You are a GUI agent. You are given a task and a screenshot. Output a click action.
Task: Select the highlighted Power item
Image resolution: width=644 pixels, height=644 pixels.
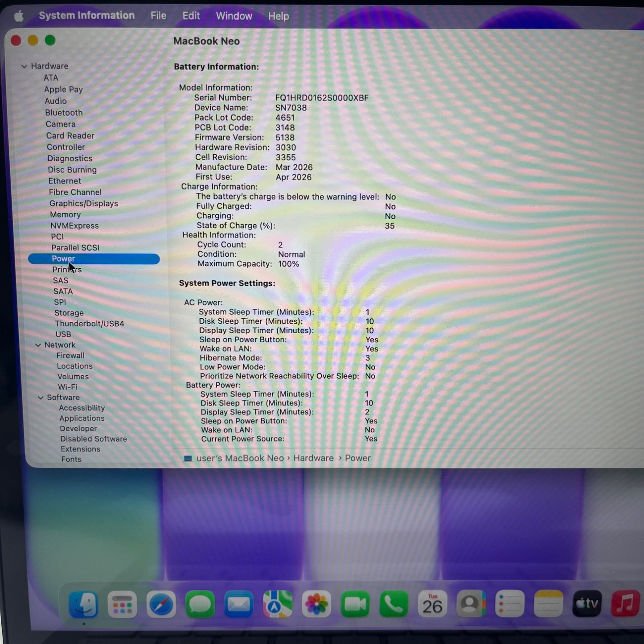click(x=94, y=259)
